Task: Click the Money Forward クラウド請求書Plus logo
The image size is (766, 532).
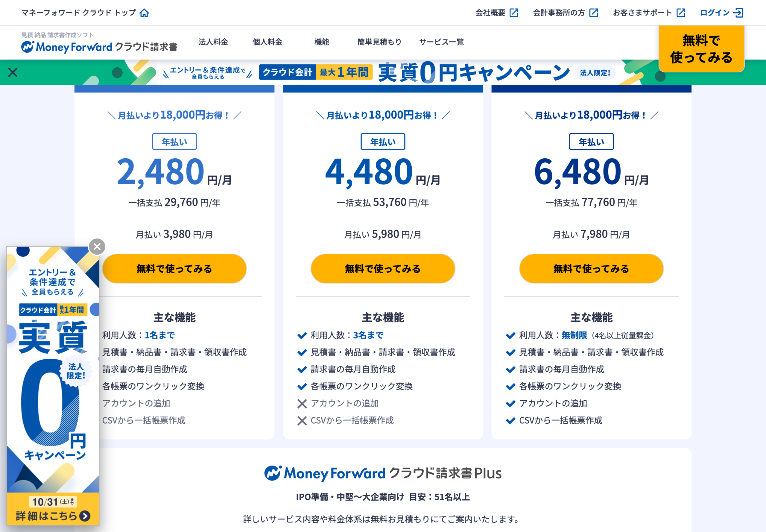Action: (x=383, y=473)
